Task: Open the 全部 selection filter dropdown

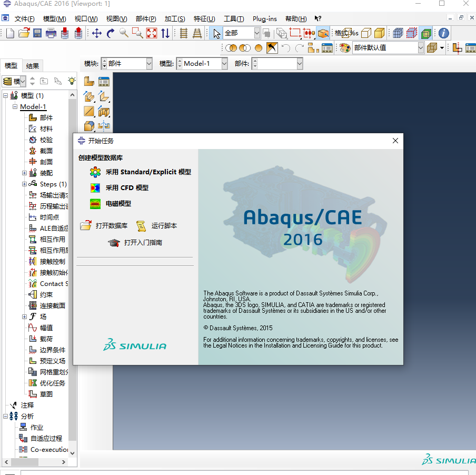Action: click(x=256, y=32)
